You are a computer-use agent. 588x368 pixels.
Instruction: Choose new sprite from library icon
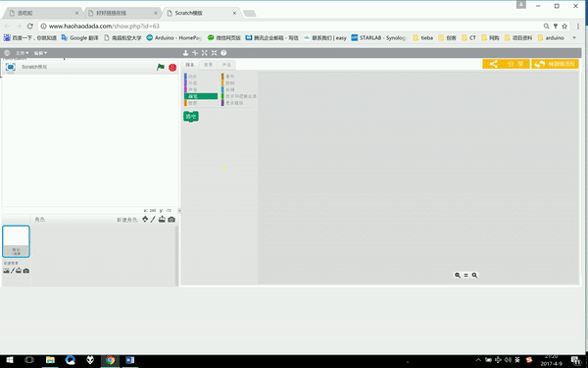coord(145,219)
